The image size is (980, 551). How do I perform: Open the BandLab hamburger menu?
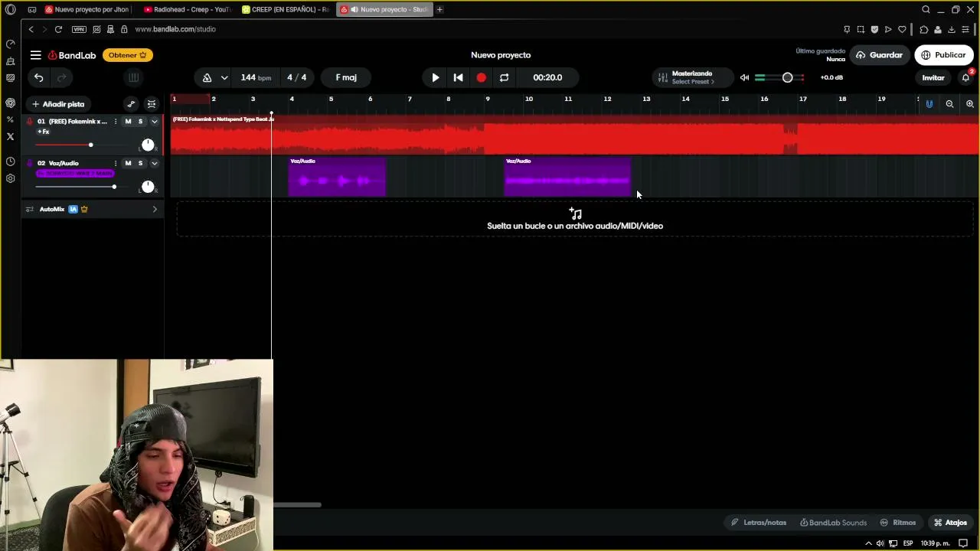(x=35, y=55)
